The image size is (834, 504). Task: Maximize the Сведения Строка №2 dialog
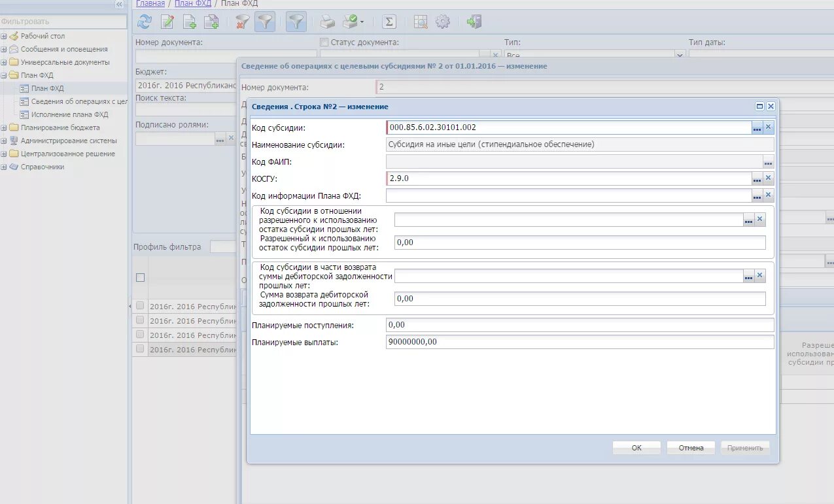tap(759, 106)
